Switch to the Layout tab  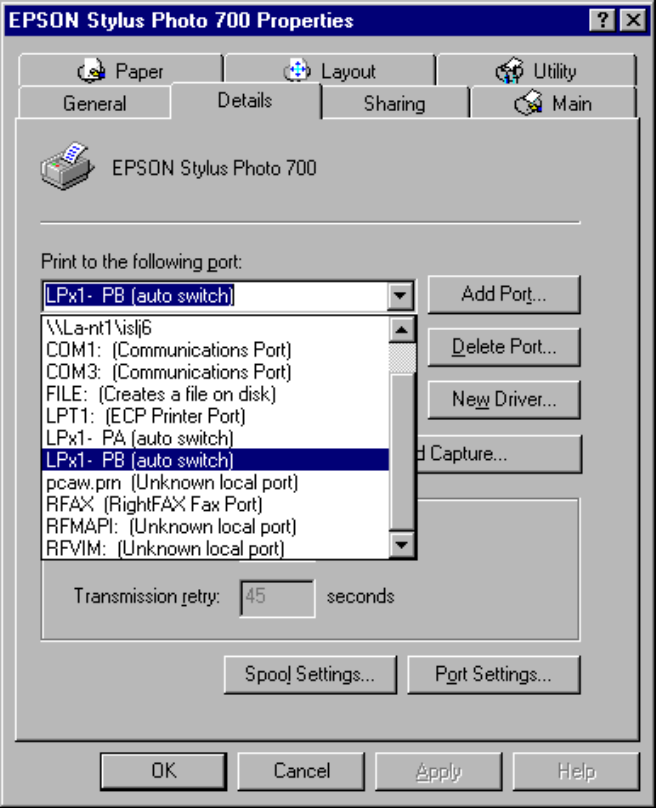pyautogui.click(x=330, y=70)
